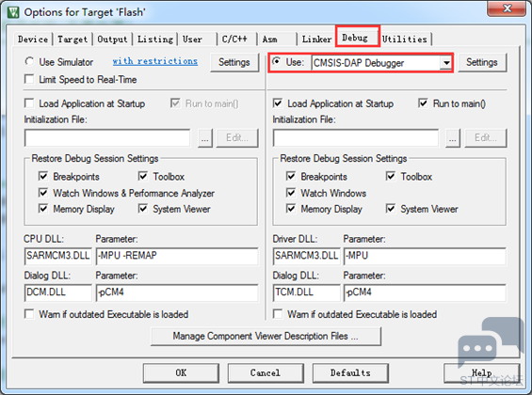Toggle debugger Breakpoints checkbox
This screenshot has height=395, width=532.
click(291, 176)
